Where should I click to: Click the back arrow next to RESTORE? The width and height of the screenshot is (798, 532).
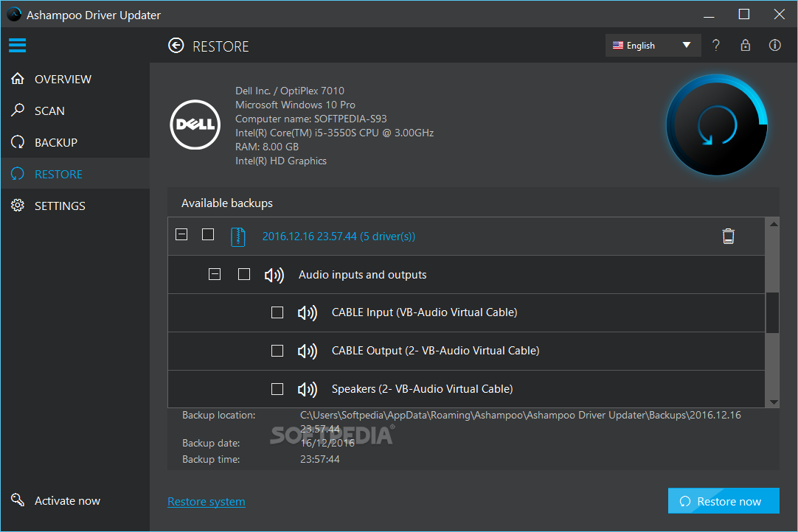tap(176, 46)
